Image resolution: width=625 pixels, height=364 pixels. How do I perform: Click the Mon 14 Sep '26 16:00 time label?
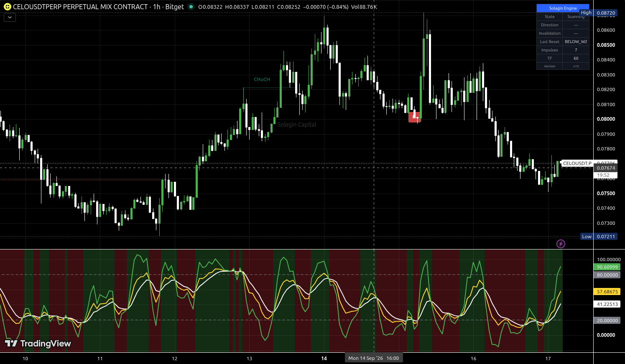point(374,358)
